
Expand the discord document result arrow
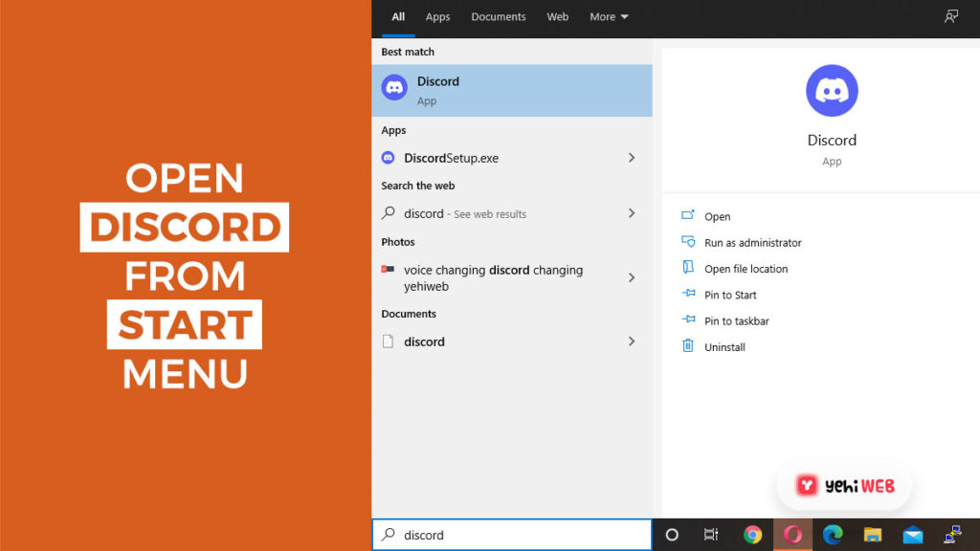tap(632, 342)
